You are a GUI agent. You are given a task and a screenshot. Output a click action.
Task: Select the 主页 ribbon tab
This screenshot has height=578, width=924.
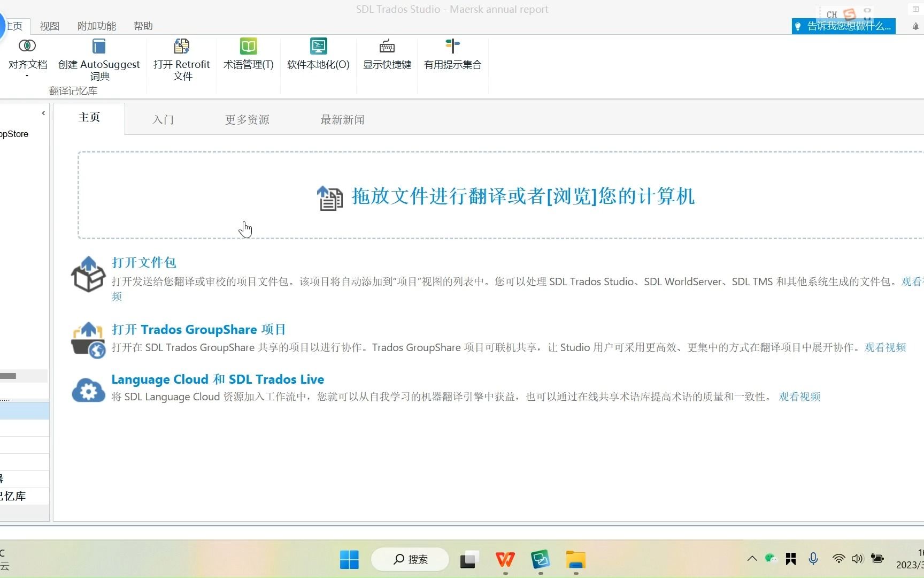[15, 26]
